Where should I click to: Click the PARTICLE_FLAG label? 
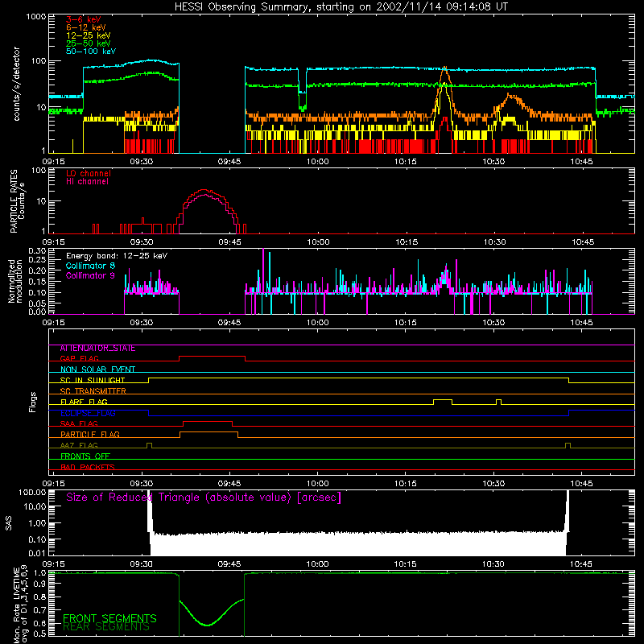pyautogui.click(x=90, y=435)
